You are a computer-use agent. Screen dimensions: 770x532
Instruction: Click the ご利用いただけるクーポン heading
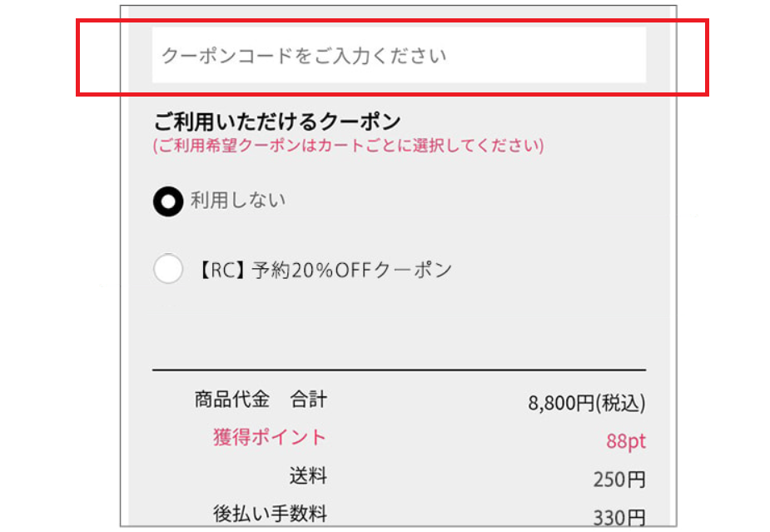(x=276, y=122)
